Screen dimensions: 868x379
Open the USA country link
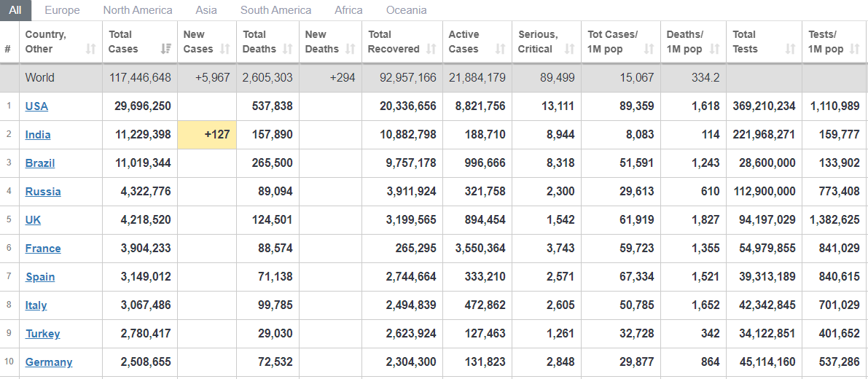pyautogui.click(x=36, y=106)
